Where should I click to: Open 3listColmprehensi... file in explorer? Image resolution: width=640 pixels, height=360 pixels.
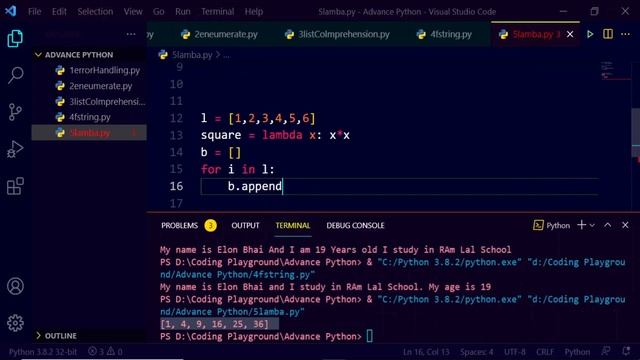(x=89, y=101)
